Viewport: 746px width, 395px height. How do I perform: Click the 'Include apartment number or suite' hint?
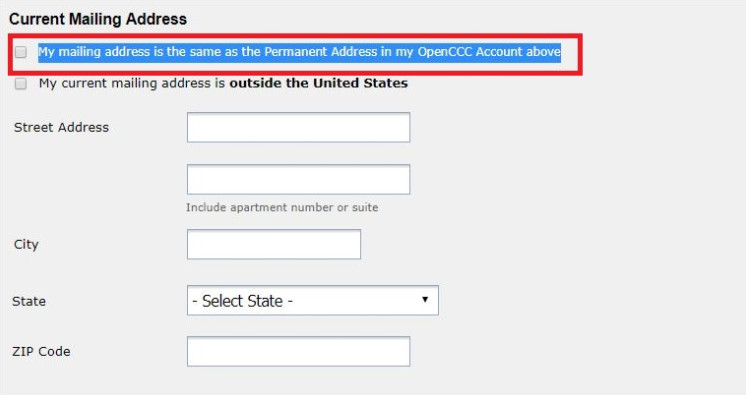pyautogui.click(x=282, y=207)
